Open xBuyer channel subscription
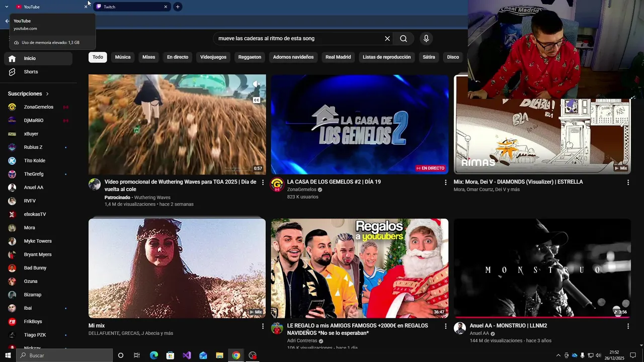This screenshot has height=362, width=644. tap(38, 134)
